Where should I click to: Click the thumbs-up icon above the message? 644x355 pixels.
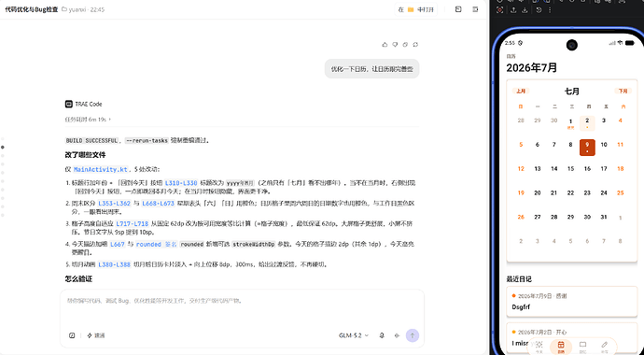coord(385,45)
